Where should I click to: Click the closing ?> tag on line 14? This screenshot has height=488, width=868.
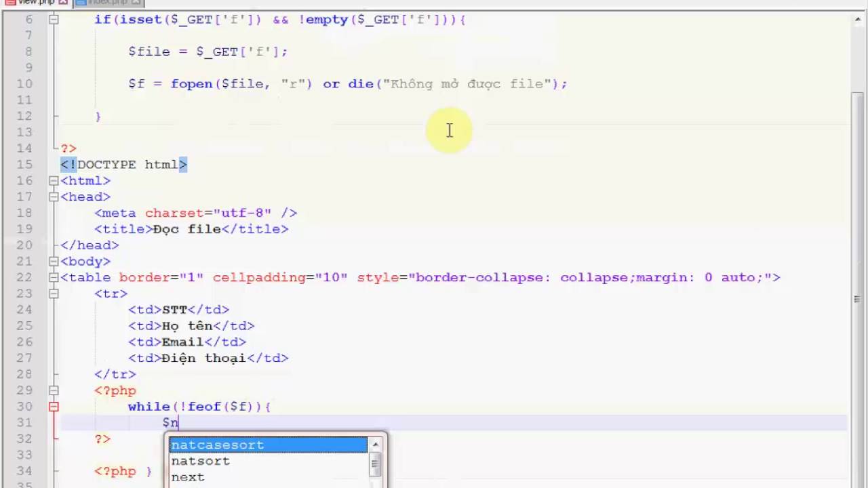(x=68, y=148)
